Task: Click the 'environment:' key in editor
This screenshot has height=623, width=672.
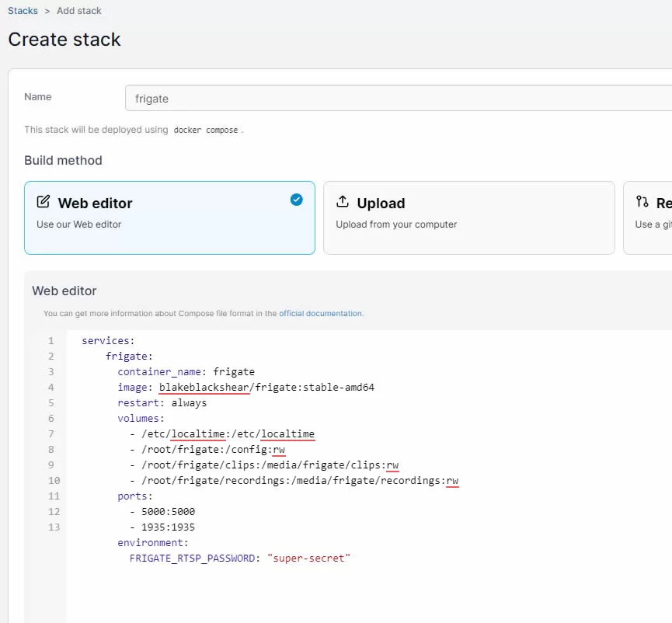Action: coord(153,543)
